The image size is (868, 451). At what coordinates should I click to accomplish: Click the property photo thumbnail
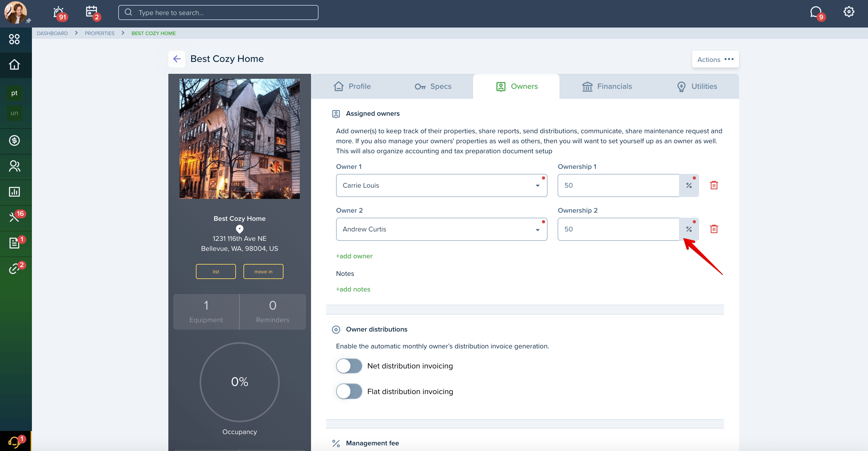pyautogui.click(x=240, y=139)
